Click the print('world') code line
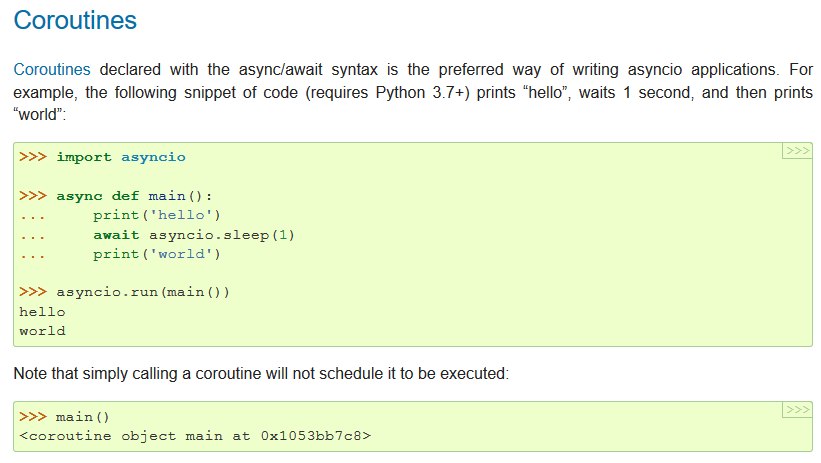Image resolution: width=821 pixels, height=463 pixels. click(x=157, y=254)
